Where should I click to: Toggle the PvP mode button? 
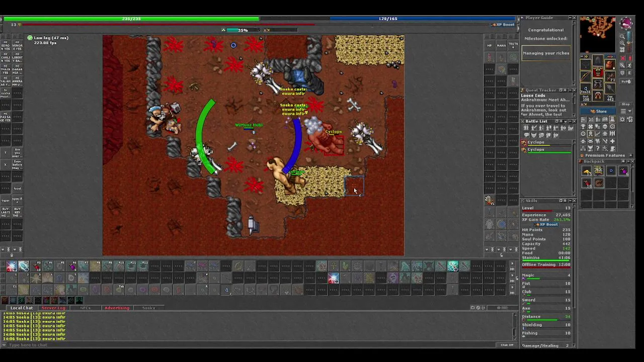tap(626, 81)
